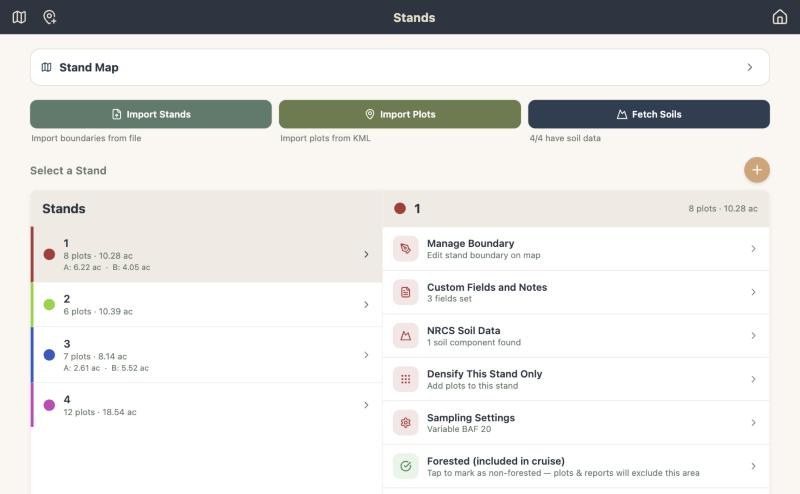
Task: Click the pin icon on Import Plots
Action: point(370,114)
